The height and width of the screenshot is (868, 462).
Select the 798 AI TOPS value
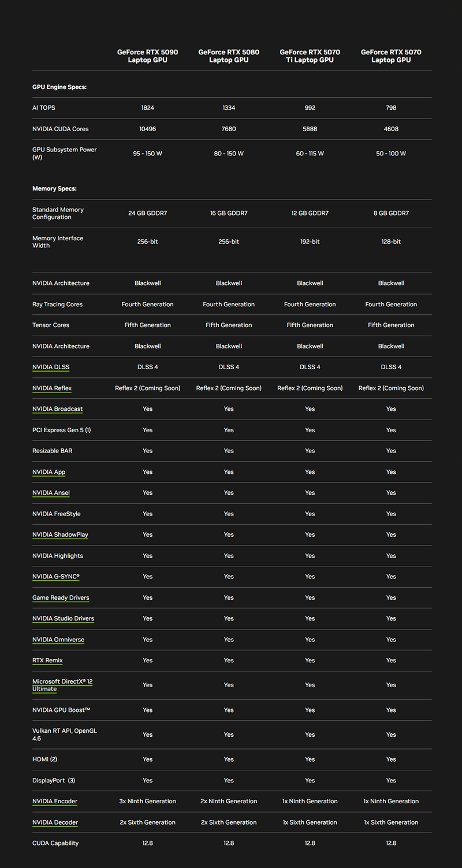(391, 107)
